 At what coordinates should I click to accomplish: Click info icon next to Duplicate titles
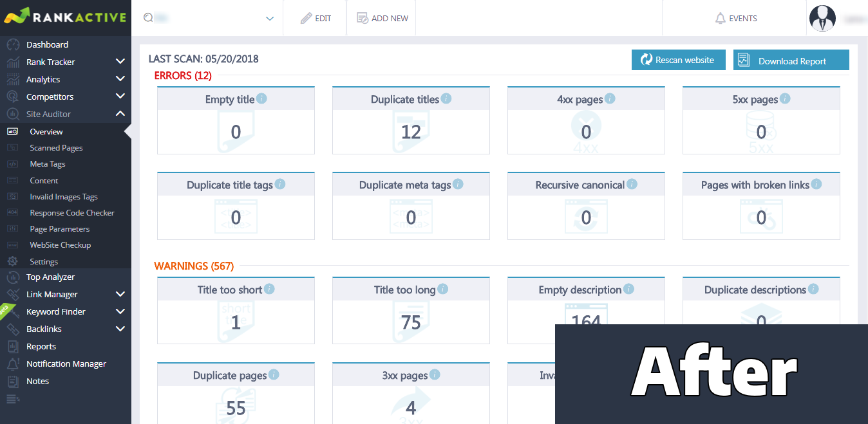(x=446, y=98)
